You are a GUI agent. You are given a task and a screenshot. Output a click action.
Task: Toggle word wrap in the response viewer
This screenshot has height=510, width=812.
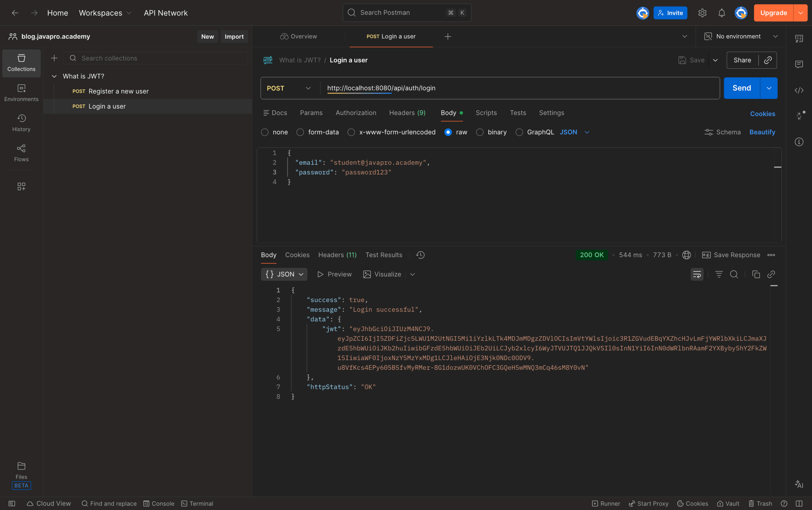pyautogui.click(x=697, y=274)
